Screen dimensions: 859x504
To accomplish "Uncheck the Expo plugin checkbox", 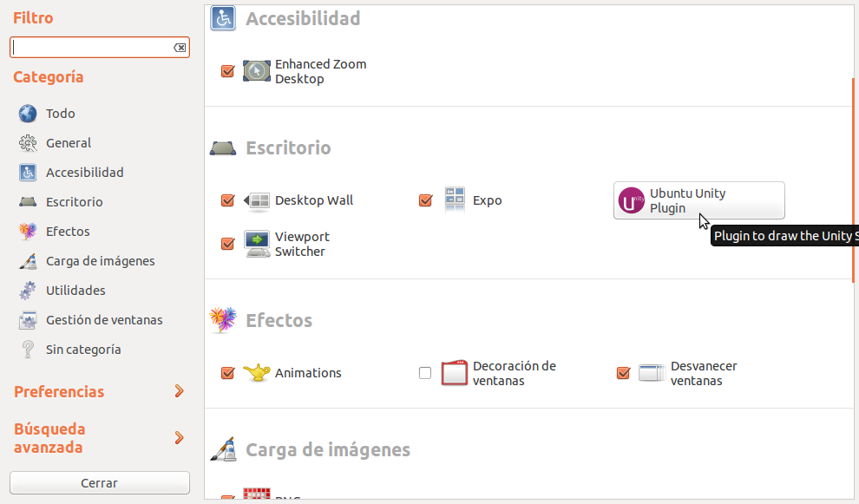I will [x=425, y=200].
